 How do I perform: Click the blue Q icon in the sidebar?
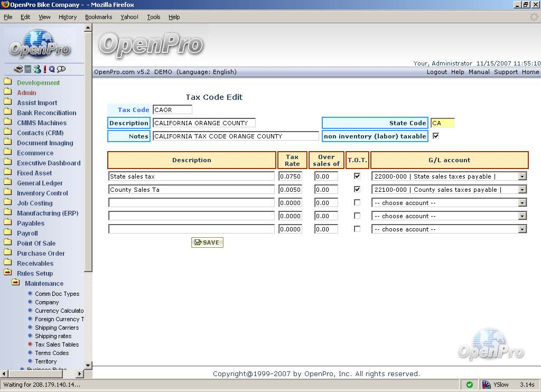pyautogui.click(x=52, y=69)
